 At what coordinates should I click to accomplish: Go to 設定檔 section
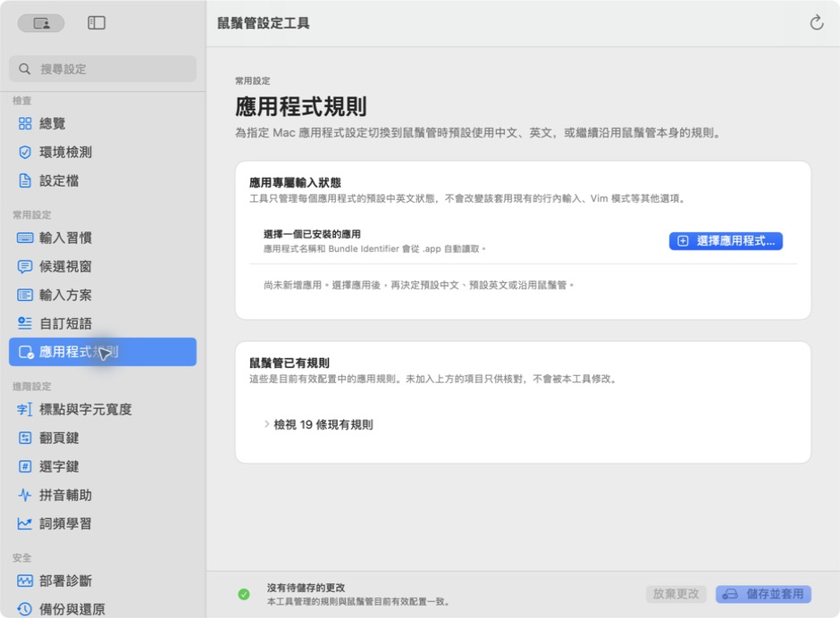coord(103,180)
